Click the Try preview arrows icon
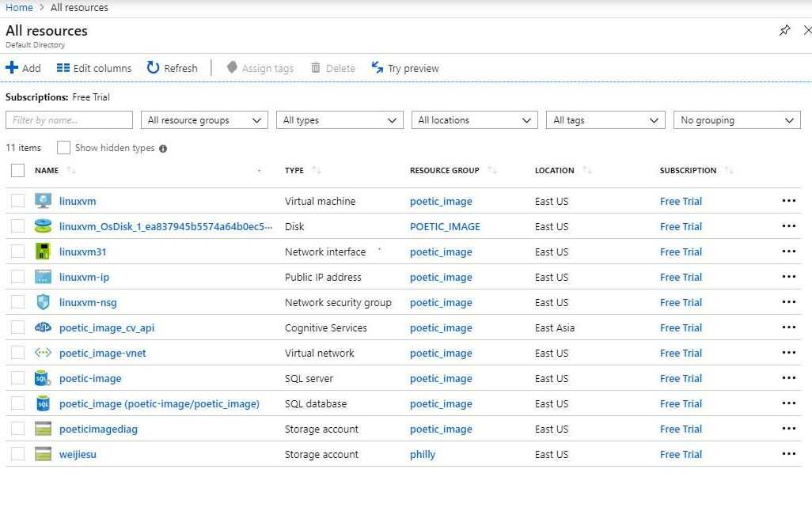812x507 pixels. [378, 67]
